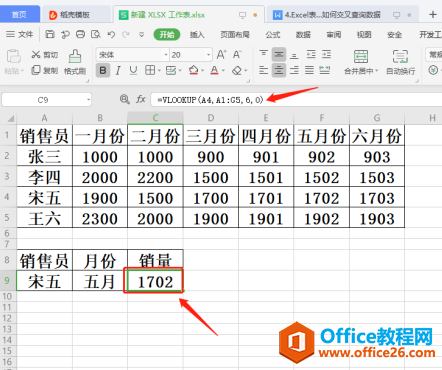Select column D header
Screen dimensions: 442x370
(211, 118)
